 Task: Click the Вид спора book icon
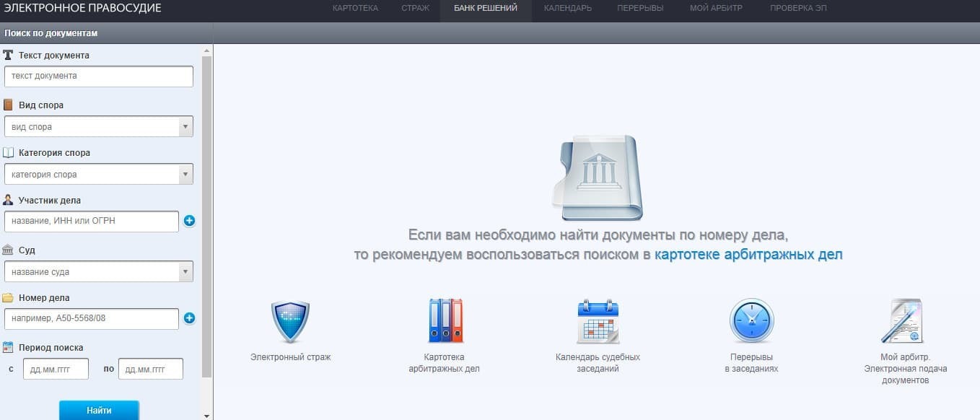pyautogui.click(x=9, y=105)
